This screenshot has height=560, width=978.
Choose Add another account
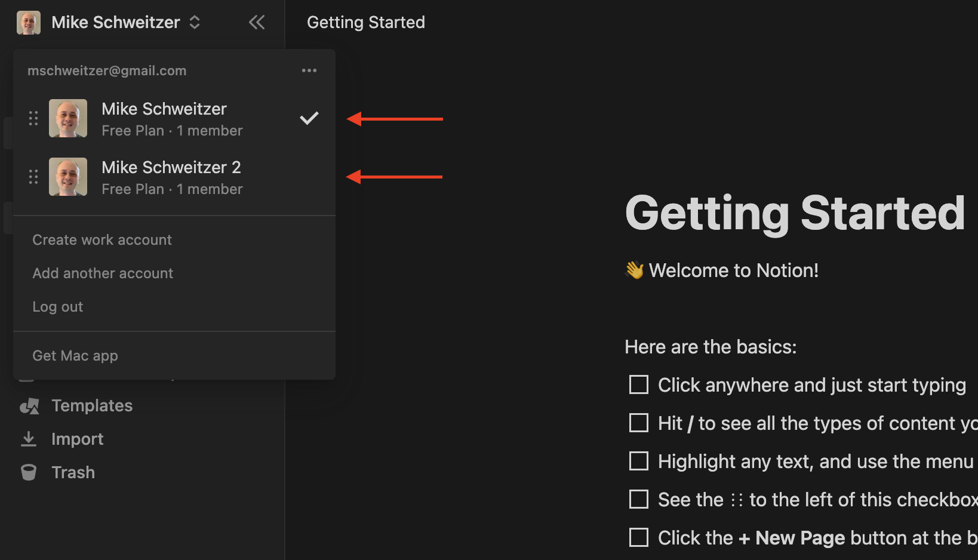pos(103,273)
